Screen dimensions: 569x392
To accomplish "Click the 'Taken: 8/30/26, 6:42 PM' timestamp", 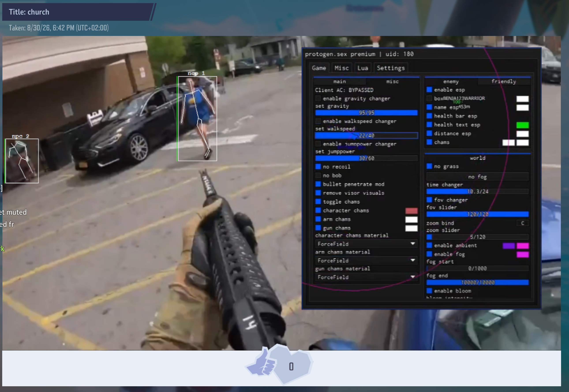I will click(x=59, y=28).
